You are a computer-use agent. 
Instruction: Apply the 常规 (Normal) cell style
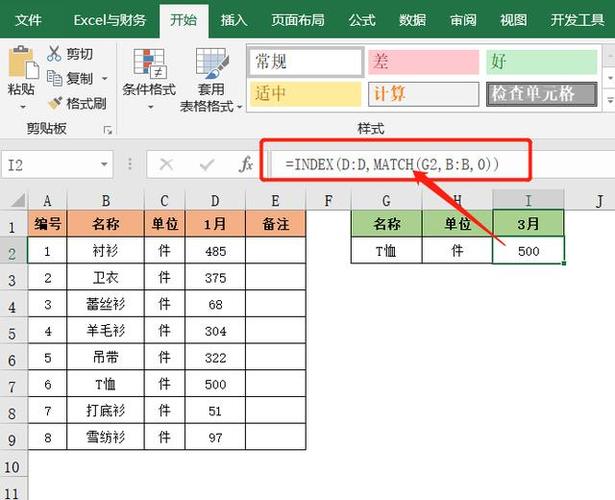(x=306, y=62)
